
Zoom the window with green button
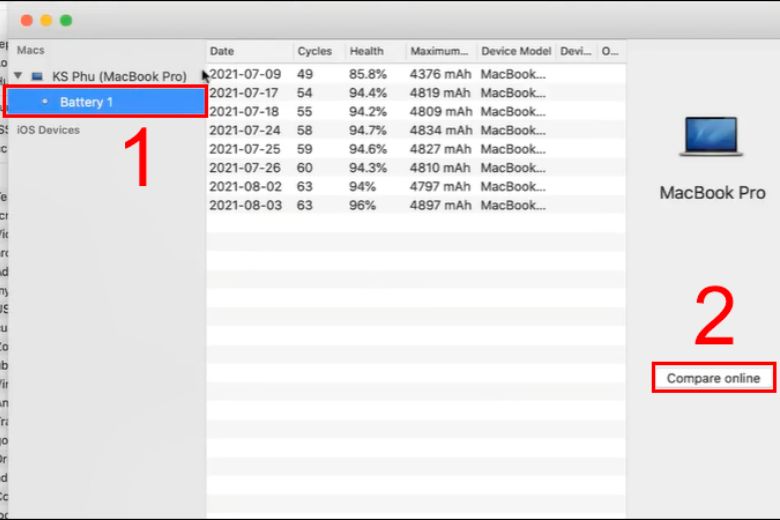(66, 20)
